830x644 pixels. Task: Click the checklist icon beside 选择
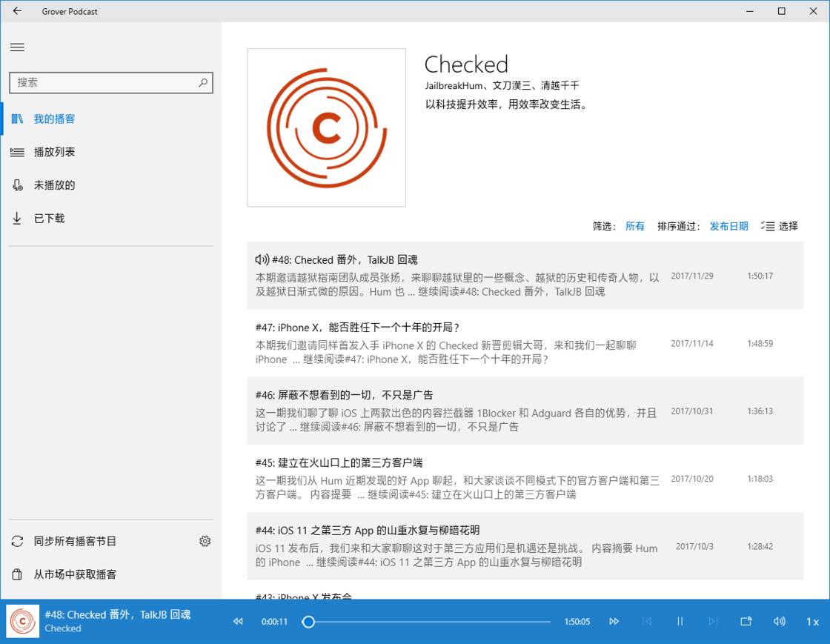768,227
